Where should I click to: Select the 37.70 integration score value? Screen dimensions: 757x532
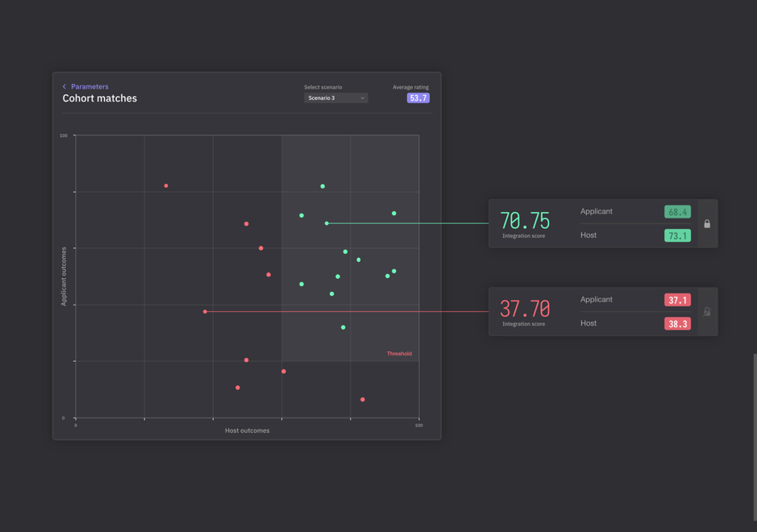coord(525,309)
